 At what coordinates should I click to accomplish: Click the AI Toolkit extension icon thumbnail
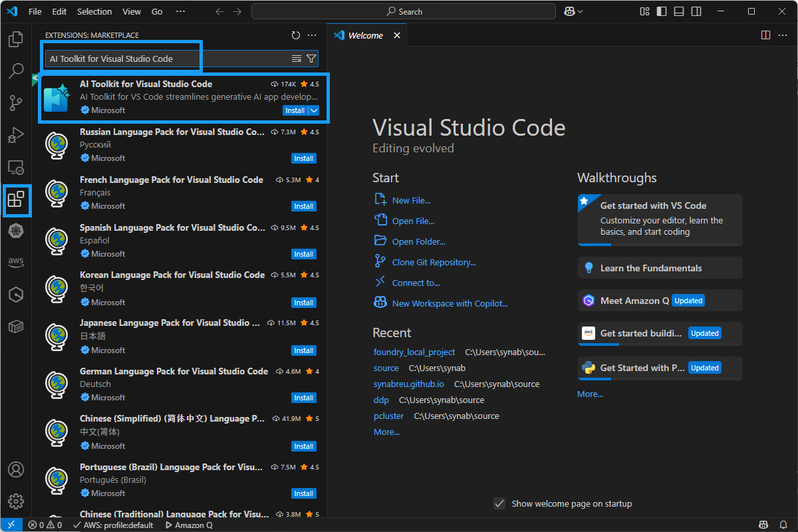pyautogui.click(x=57, y=98)
